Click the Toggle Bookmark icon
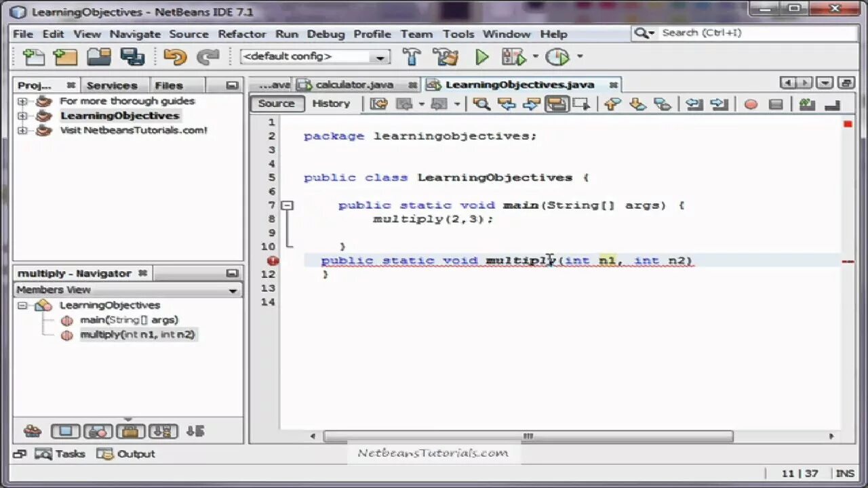The height and width of the screenshot is (488, 868). click(663, 104)
